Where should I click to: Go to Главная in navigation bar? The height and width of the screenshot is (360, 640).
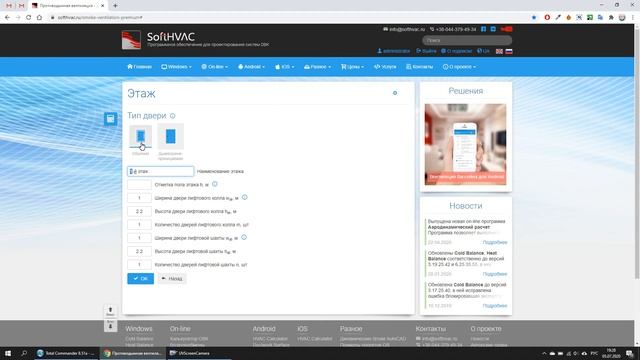click(x=140, y=67)
